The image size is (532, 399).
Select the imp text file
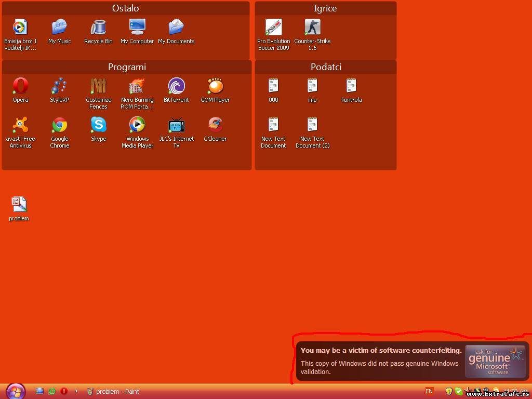312,90
